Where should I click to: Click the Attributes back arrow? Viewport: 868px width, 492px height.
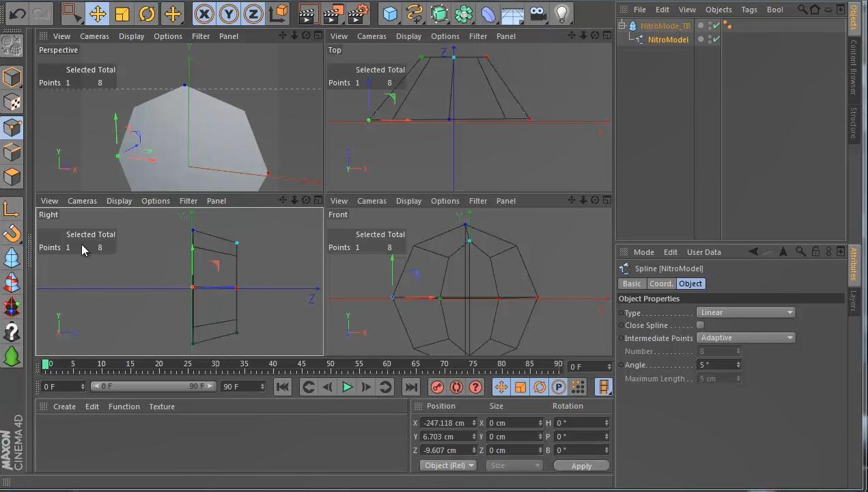pyautogui.click(x=753, y=251)
